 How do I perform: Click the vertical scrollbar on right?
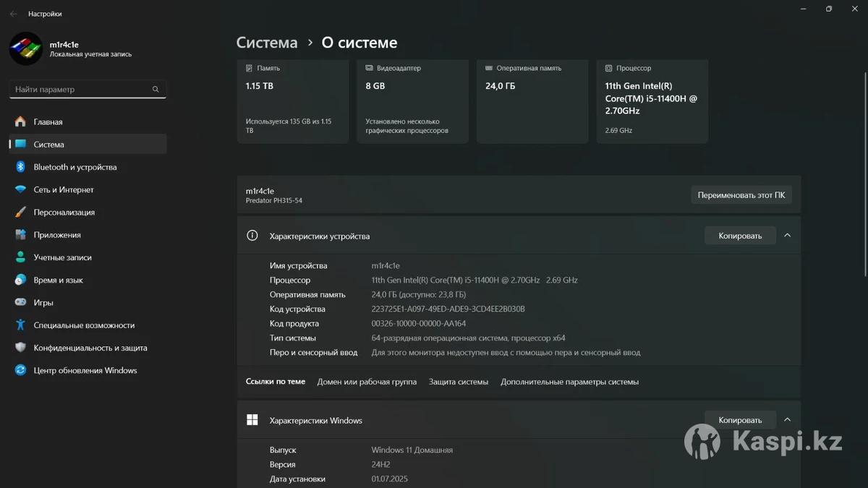(865, 174)
